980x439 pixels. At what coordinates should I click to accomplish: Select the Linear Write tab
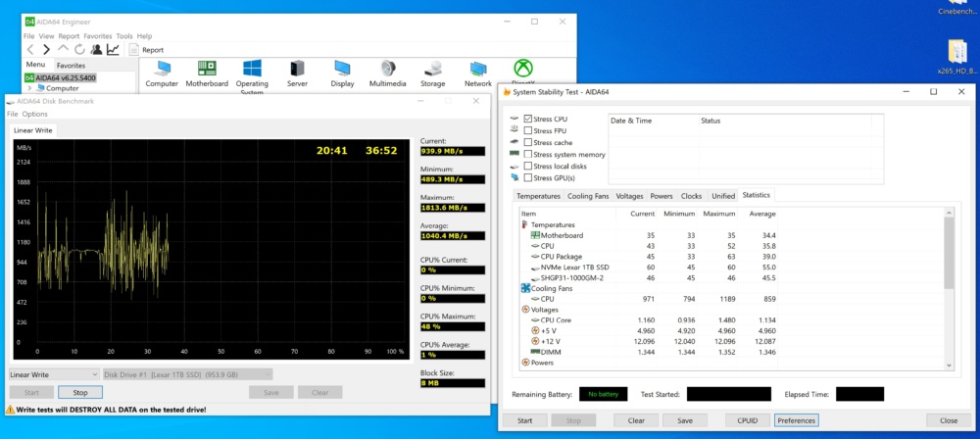33,130
